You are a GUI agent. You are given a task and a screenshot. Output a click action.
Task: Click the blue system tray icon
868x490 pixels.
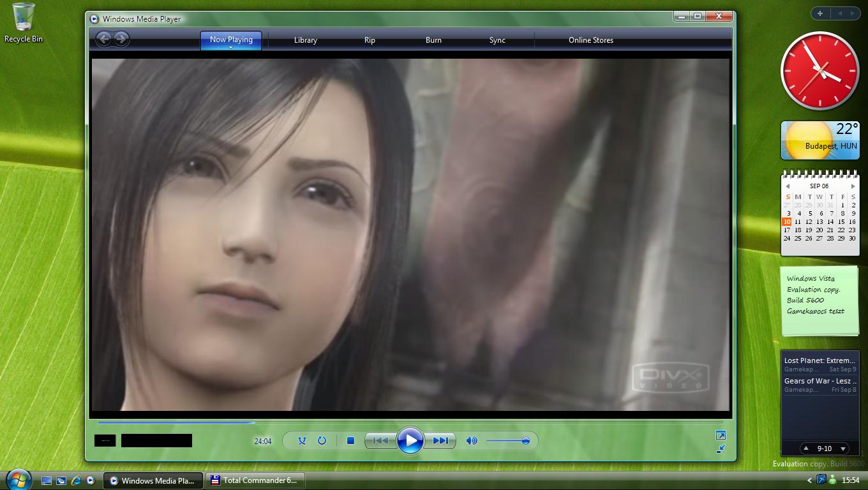point(821,480)
